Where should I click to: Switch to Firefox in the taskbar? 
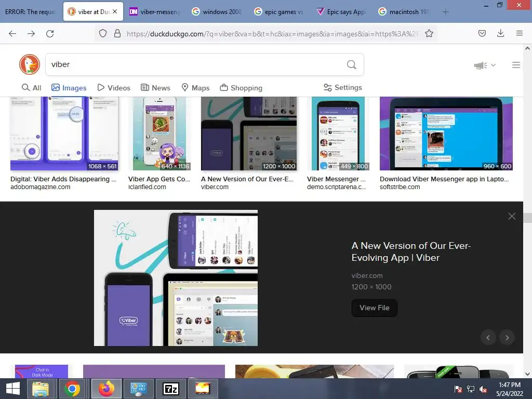click(x=106, y=389)
